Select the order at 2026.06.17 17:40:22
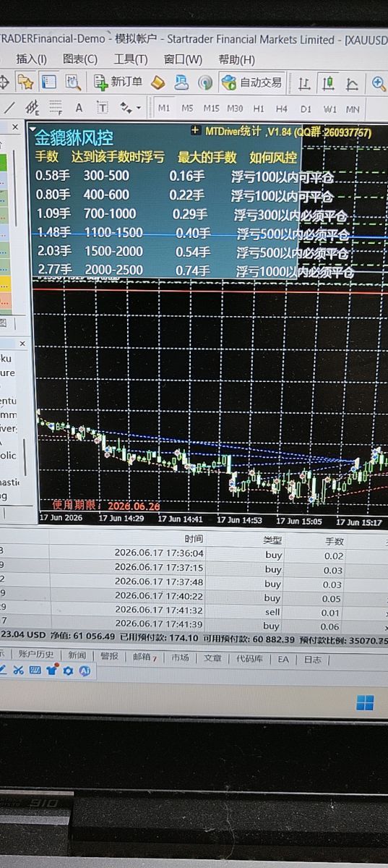The width and height of the screenshot is (388, 868). pos(194,597)
